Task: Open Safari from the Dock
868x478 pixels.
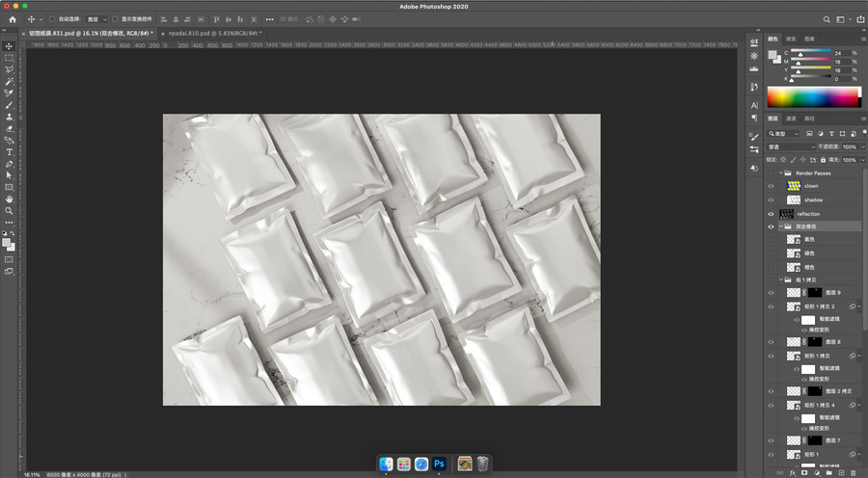Action: pyautogui.click(x=421, y=464)
